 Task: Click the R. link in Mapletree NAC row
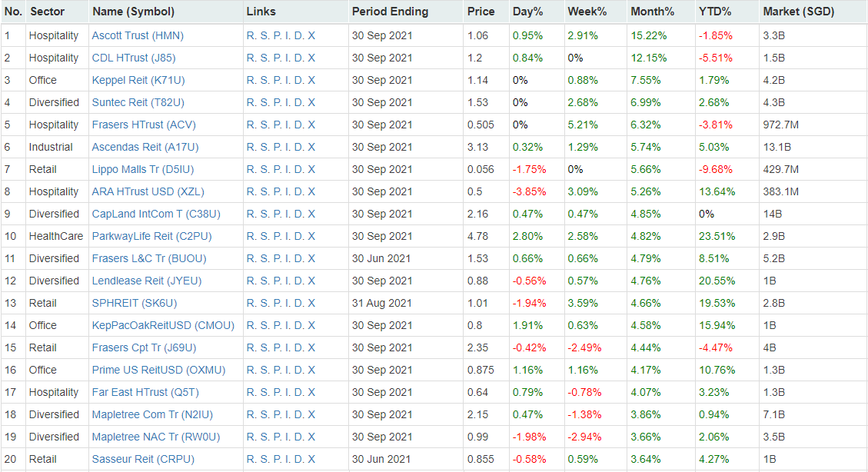click(x=251, y=437)
